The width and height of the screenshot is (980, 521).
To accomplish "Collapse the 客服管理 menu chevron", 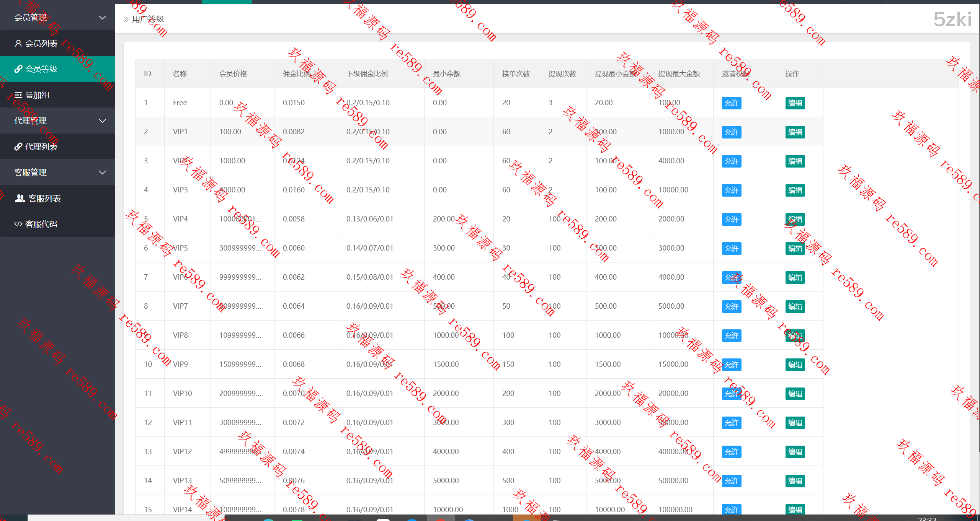I will point(102,173).
